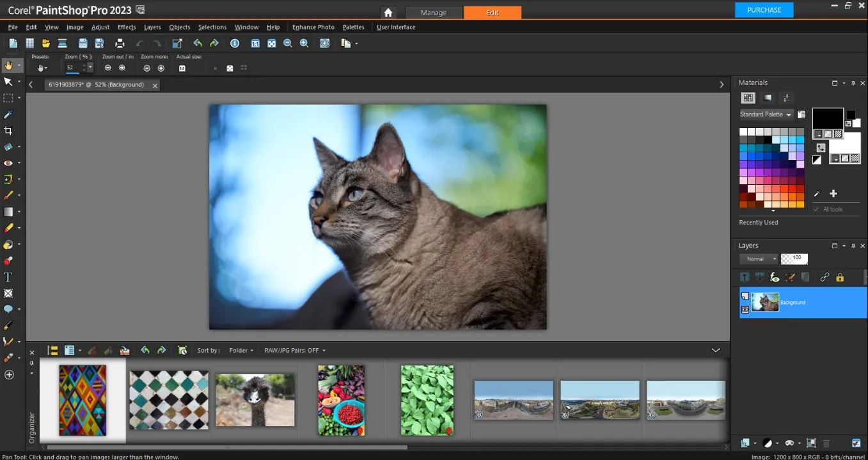Enable the All tools checkbox in Materials
Image resolution: width=868 pixels, height=460 pixels.
[x=816, y=209]
